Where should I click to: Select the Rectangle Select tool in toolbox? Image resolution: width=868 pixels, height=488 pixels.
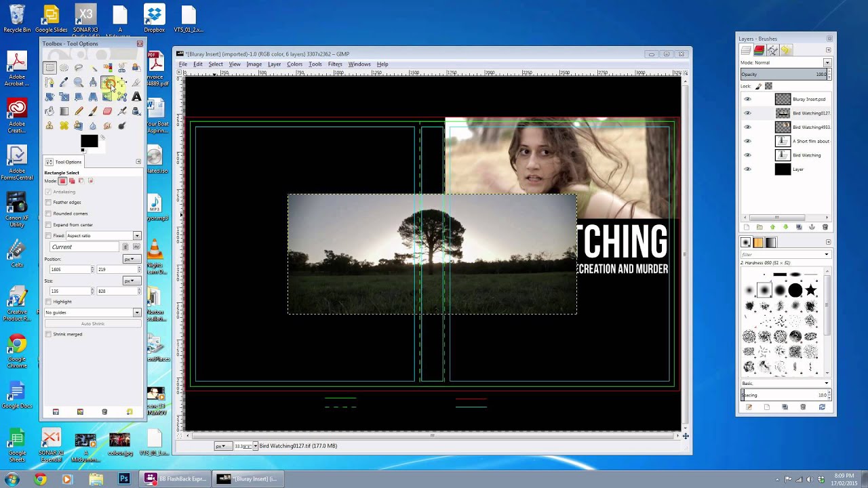pos(50,68)
